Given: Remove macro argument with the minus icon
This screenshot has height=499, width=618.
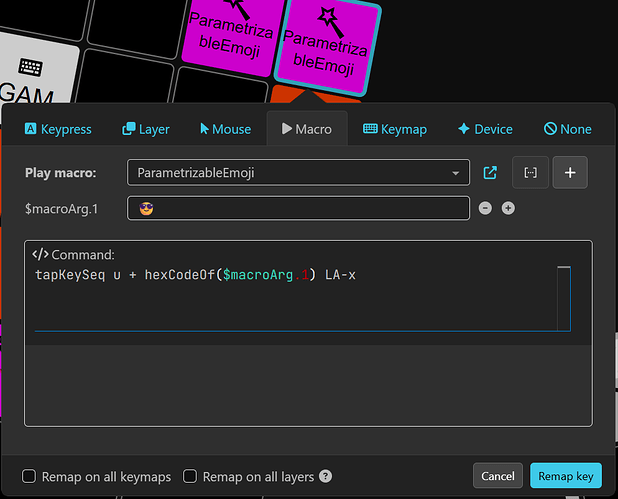Looking at the screenshot, I should (485, 208).
